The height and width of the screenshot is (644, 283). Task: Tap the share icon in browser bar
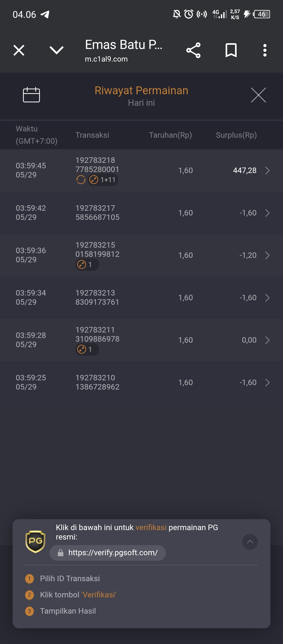click(x=193, y=50)
